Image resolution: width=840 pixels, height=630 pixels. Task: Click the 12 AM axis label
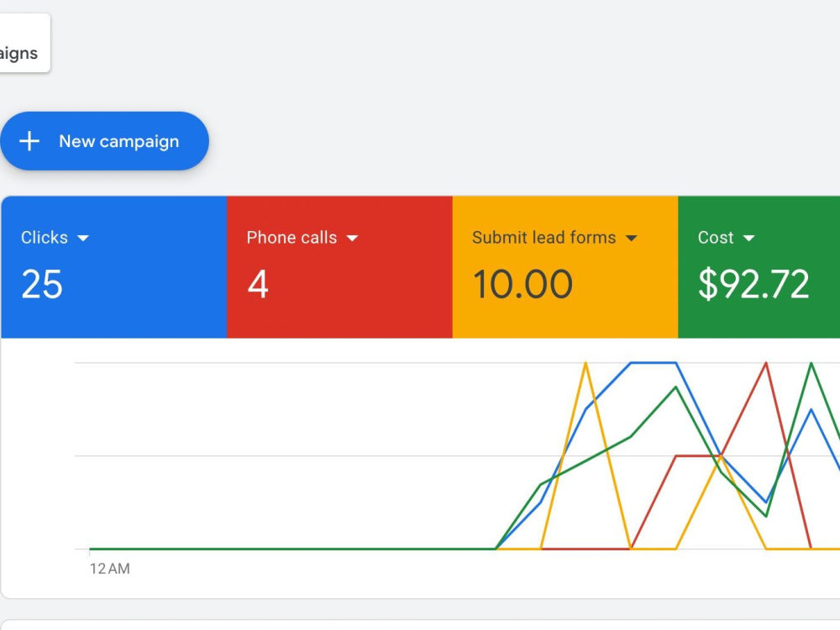[x=110, y=569]
